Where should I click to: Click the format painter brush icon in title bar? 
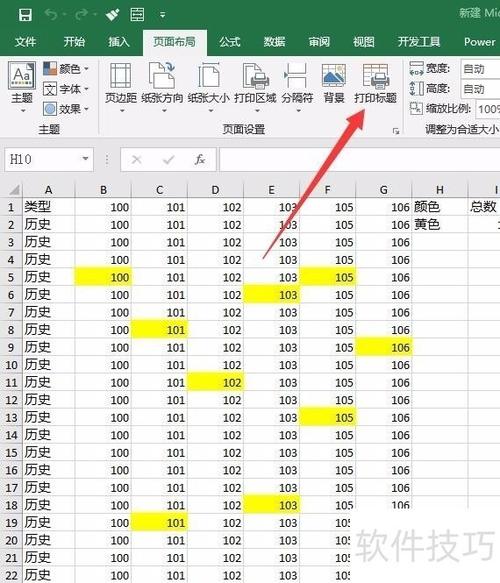click(x=112, y=15)
